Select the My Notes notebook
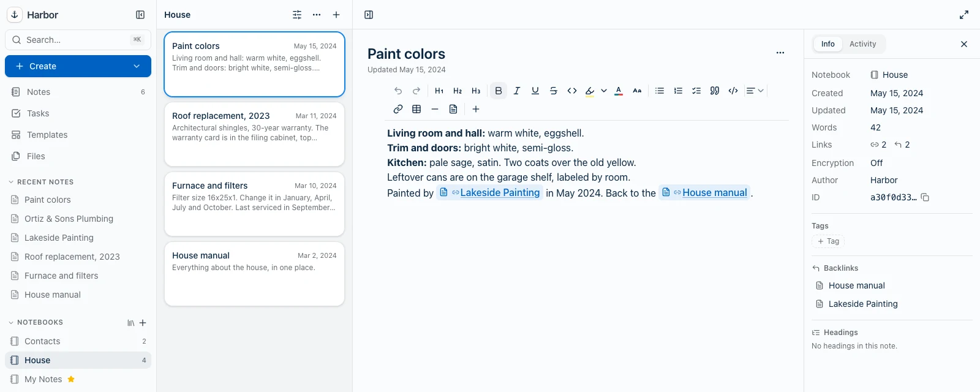Viewport: 980px width, 392px height. [78, 379]
